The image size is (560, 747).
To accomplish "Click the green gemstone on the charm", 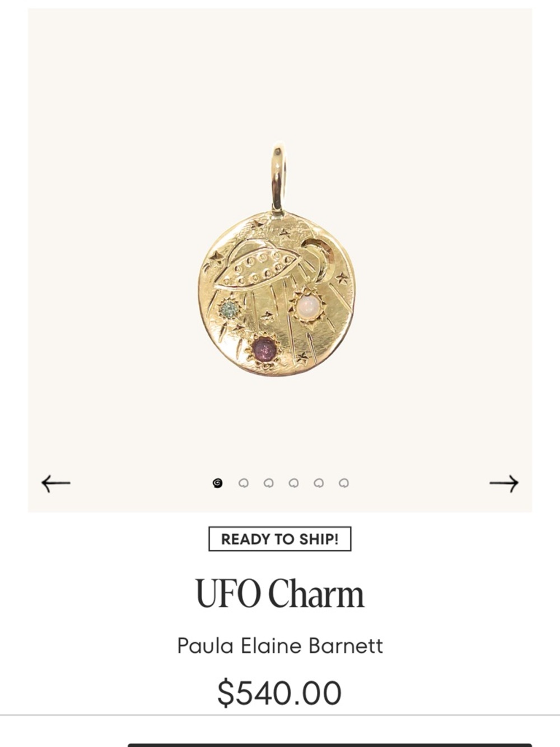I will [228, 309].
